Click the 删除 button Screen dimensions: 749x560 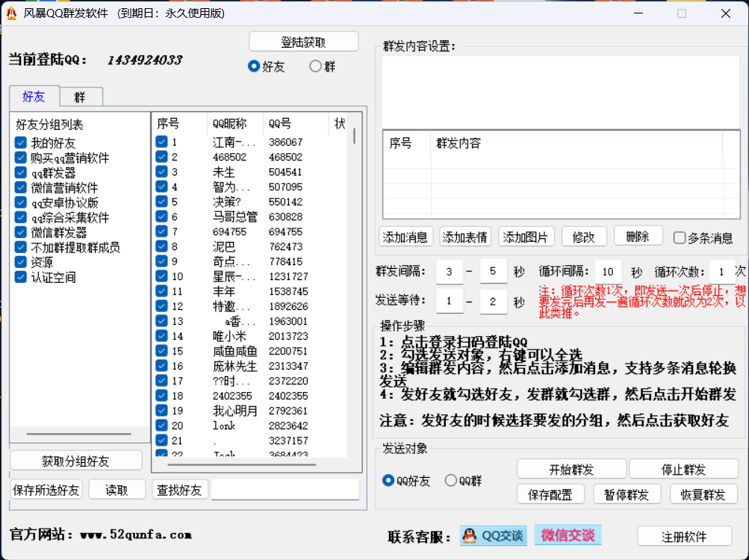point(638,236)
